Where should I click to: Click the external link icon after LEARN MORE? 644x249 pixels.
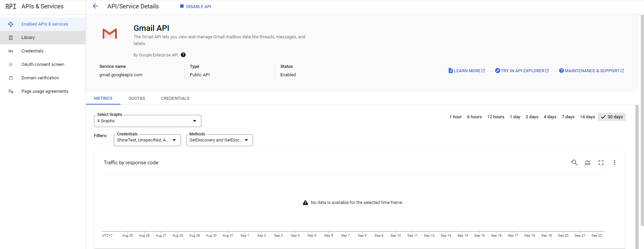click(483, 71)
